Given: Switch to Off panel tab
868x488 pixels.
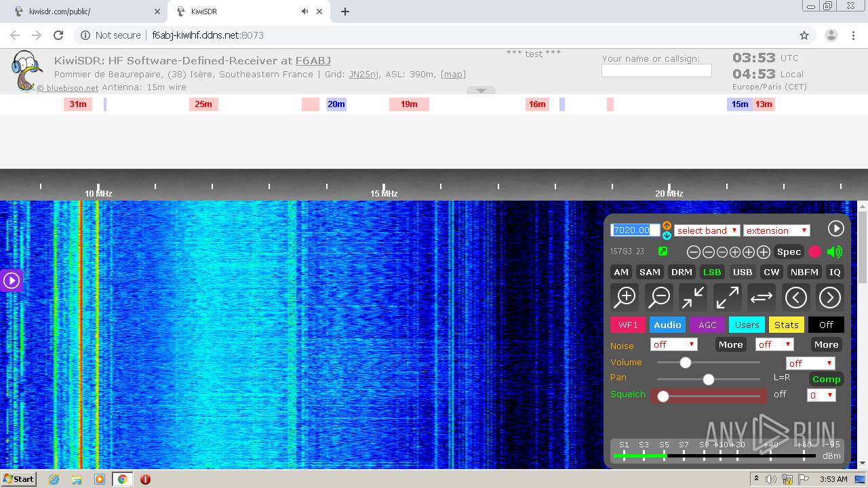Looking at the screenshot, I should tap(826, 325).
